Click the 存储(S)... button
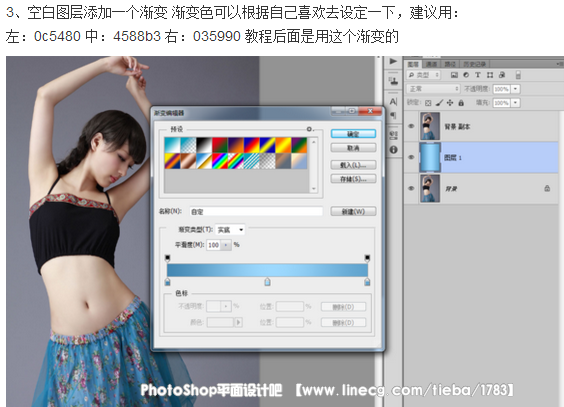Image resolution: width=564 pixels, height=407 pixels. (x=353, y=179)
